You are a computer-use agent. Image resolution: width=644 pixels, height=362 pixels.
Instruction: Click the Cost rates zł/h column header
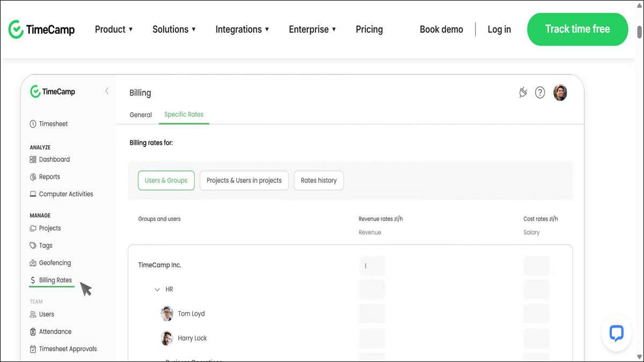tap(541, 219)
